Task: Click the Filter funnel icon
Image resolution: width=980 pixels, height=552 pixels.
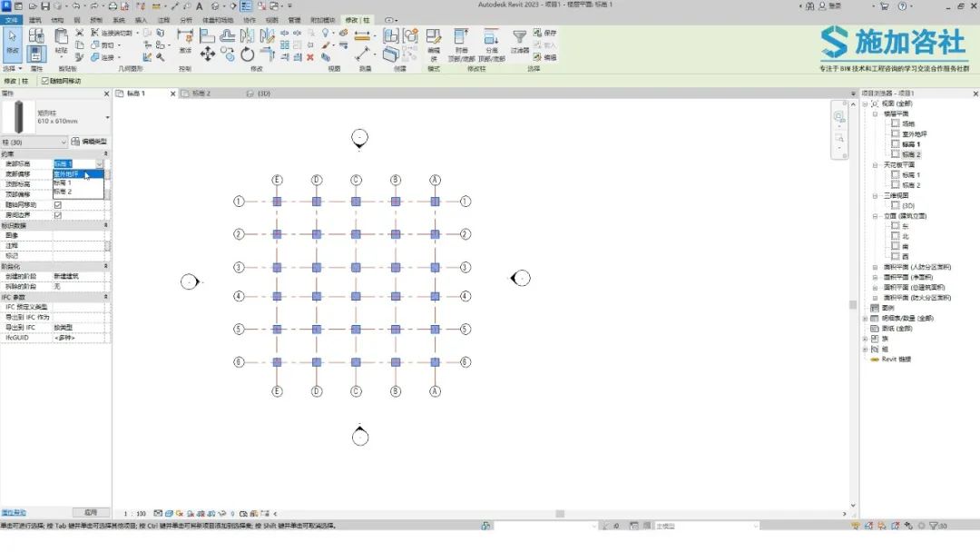Action: (519, 37)
